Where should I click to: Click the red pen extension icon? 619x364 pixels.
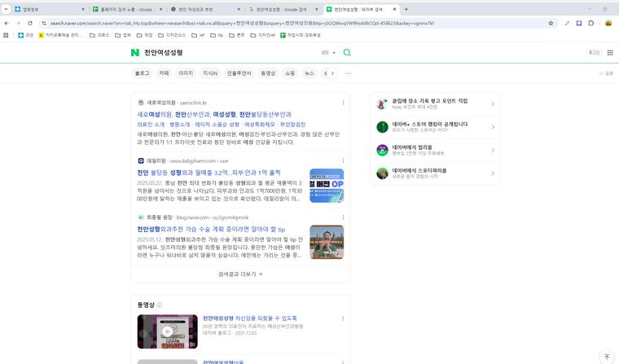point(568,24)
